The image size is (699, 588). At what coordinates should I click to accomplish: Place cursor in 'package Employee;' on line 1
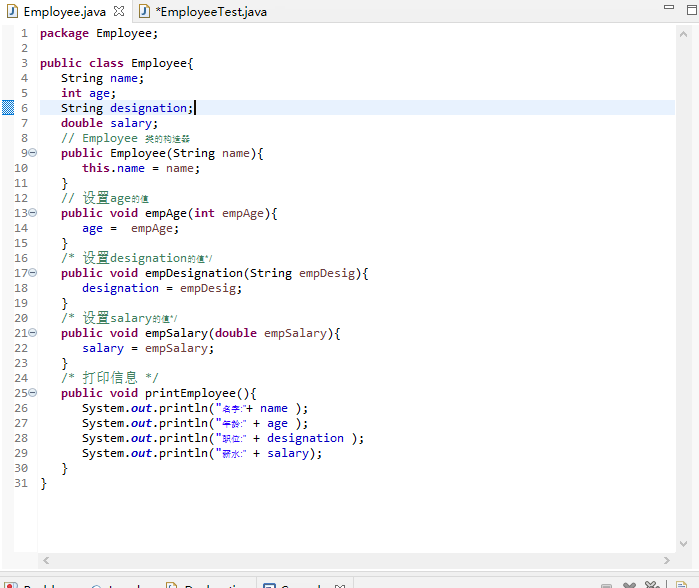pos(99,33)
